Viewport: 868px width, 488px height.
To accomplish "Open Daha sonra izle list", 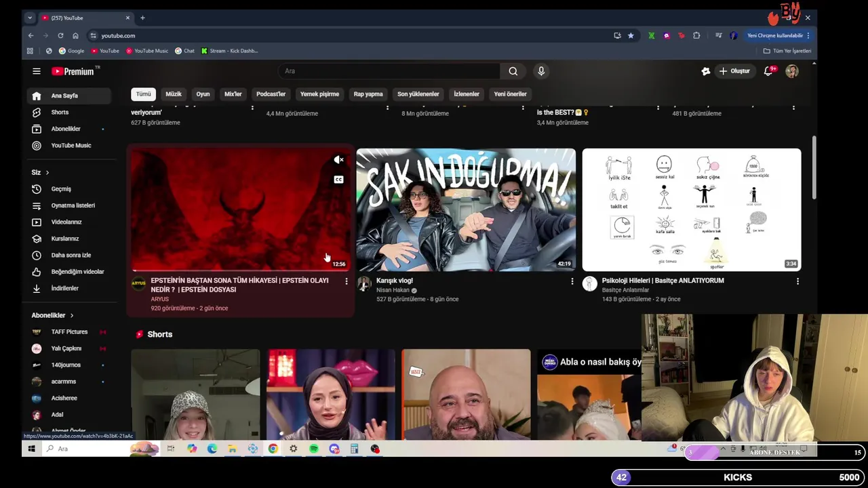I will coord(68,256).
